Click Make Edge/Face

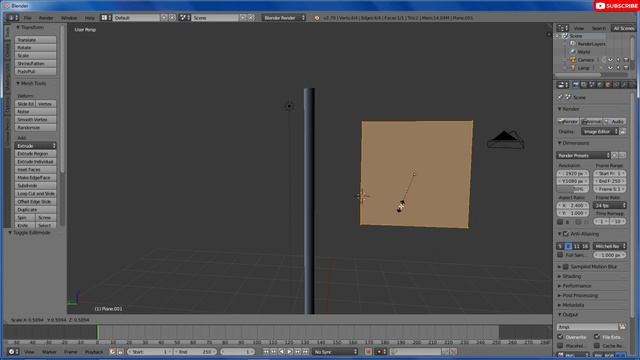[x=36, y=178]
